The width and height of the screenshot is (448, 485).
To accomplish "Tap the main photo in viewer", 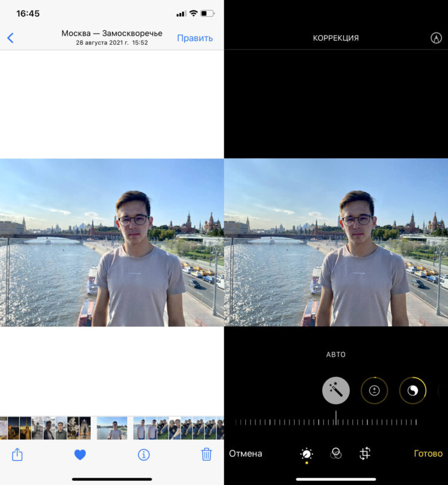I will tap(112, 242).
